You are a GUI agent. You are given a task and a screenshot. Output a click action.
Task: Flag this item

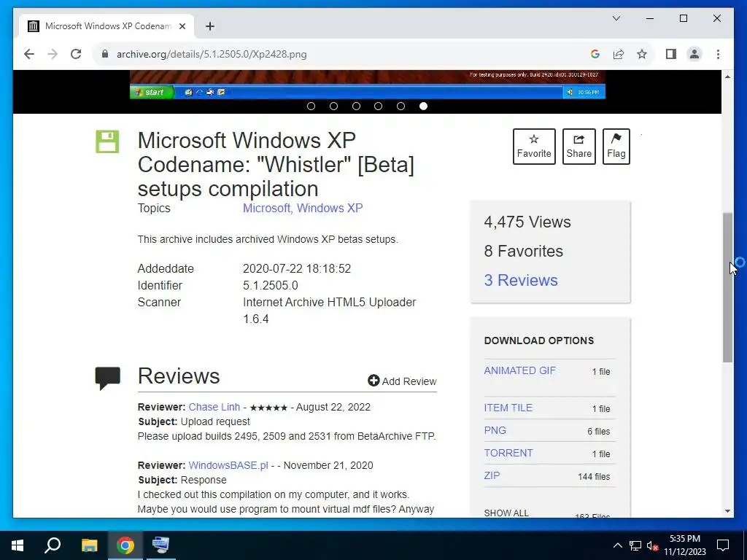[x=616, y=147]
